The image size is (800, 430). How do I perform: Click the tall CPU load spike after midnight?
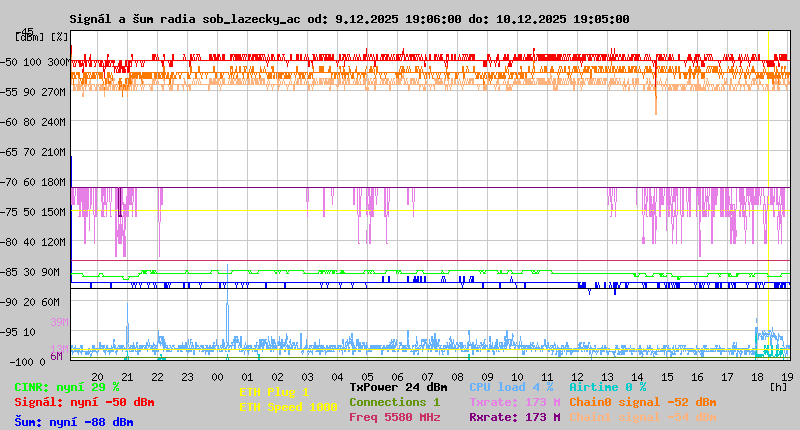(227, 320)
